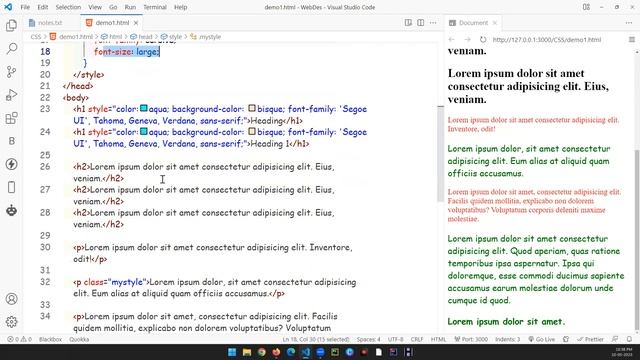The image size is (640, 360).
Task: Click the aqua color swatch on line 23
Action: tap(144, 109)
